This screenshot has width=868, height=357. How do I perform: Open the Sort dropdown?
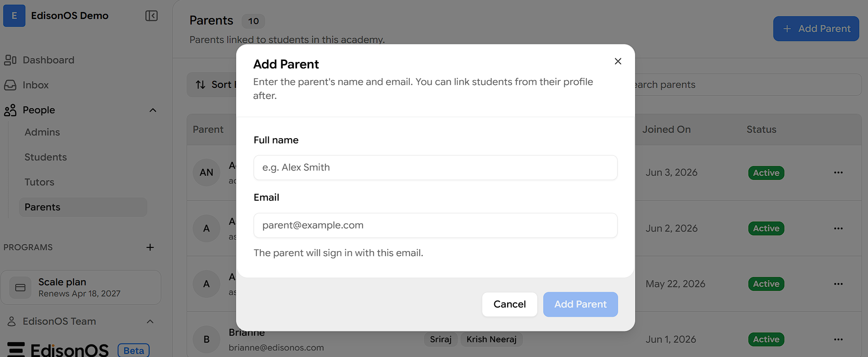click(x=212, y=85)
